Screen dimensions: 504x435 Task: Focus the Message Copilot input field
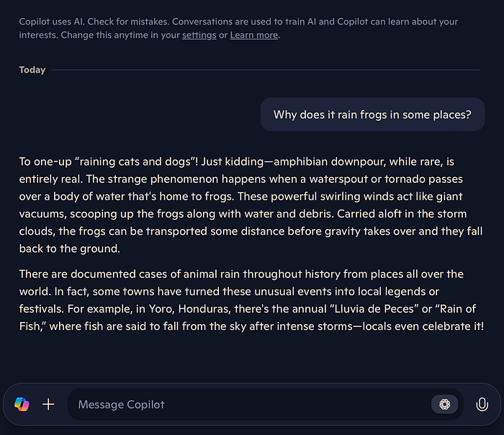tap(245, 405)
